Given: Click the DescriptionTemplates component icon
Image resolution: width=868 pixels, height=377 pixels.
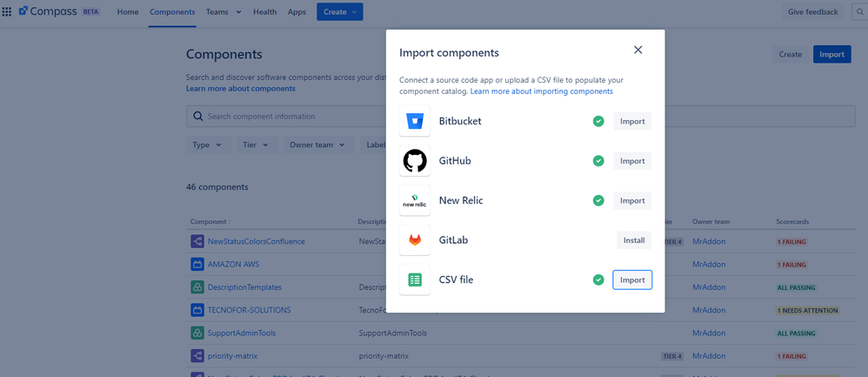Looking at the screenshot, I should tap(197, 287).
